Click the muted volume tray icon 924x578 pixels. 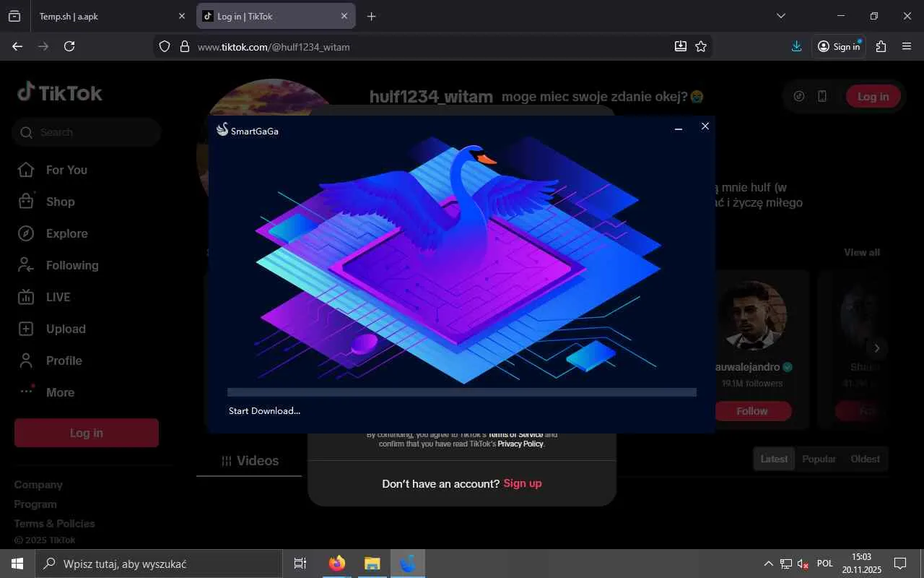coord(803,564)
